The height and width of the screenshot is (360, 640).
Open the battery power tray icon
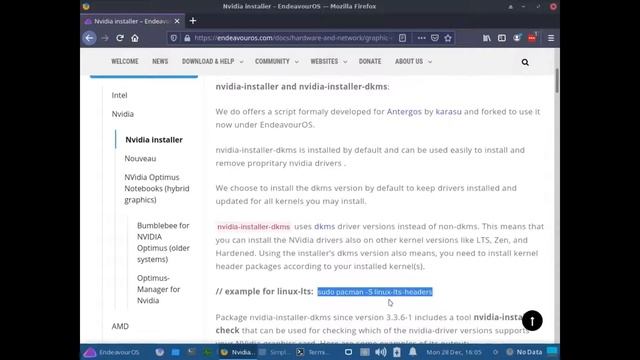(x=397, y=352)
